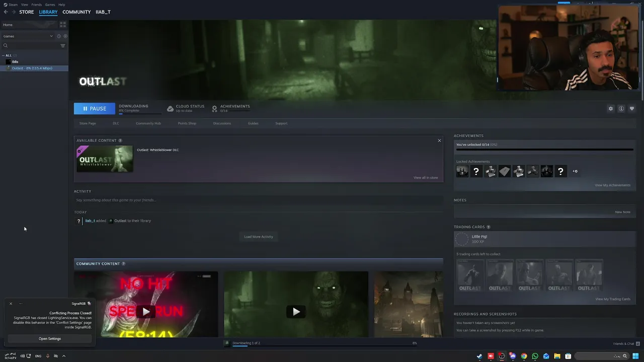Click the activity status input field
Viewport: 644px width, 362px height.
[x=259, y=200]
